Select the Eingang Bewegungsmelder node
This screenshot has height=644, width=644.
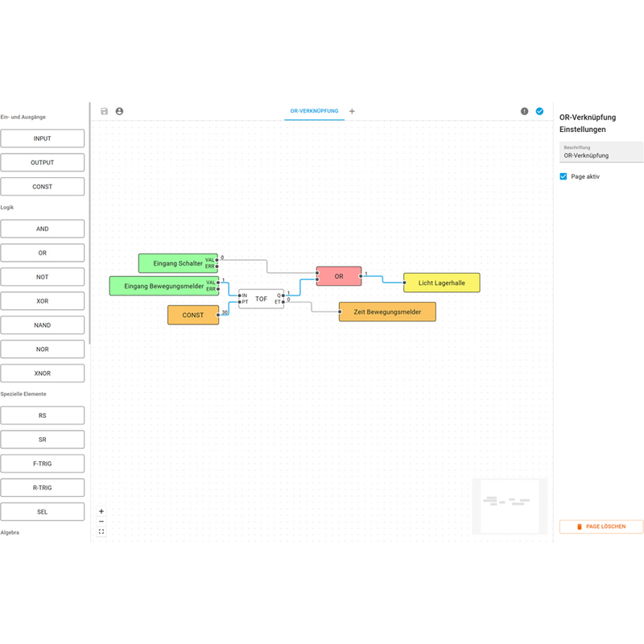point(164,286)
